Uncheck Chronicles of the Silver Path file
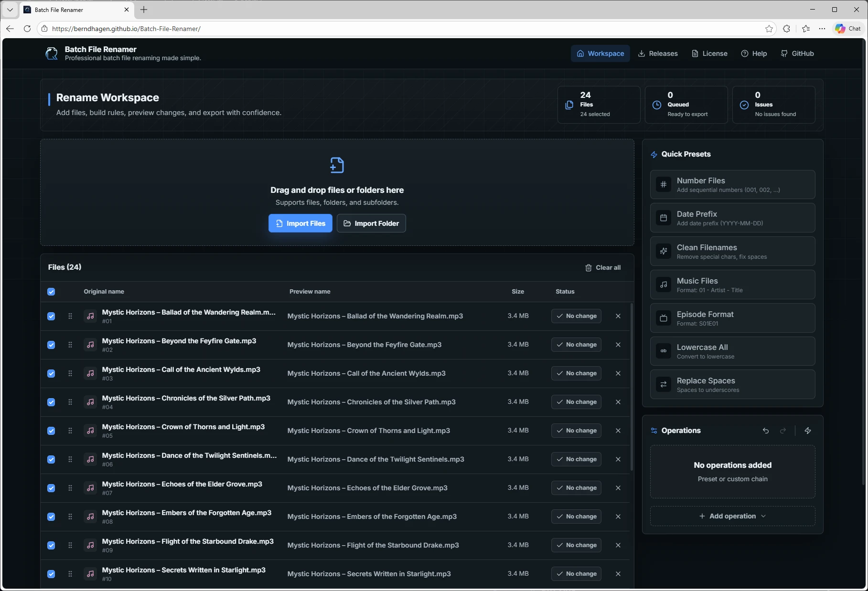The image size is (868, 591). [51, 402]
